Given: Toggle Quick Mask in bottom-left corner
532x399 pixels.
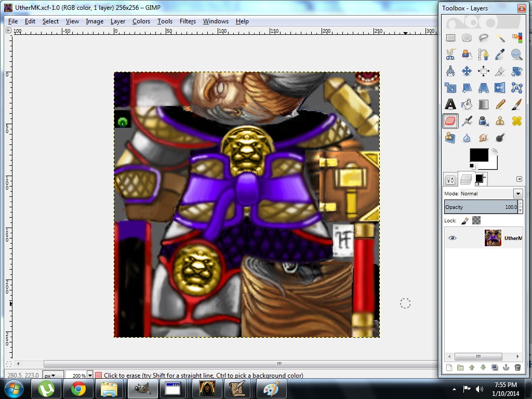Looking at the screenshot, I should [9, 364].
